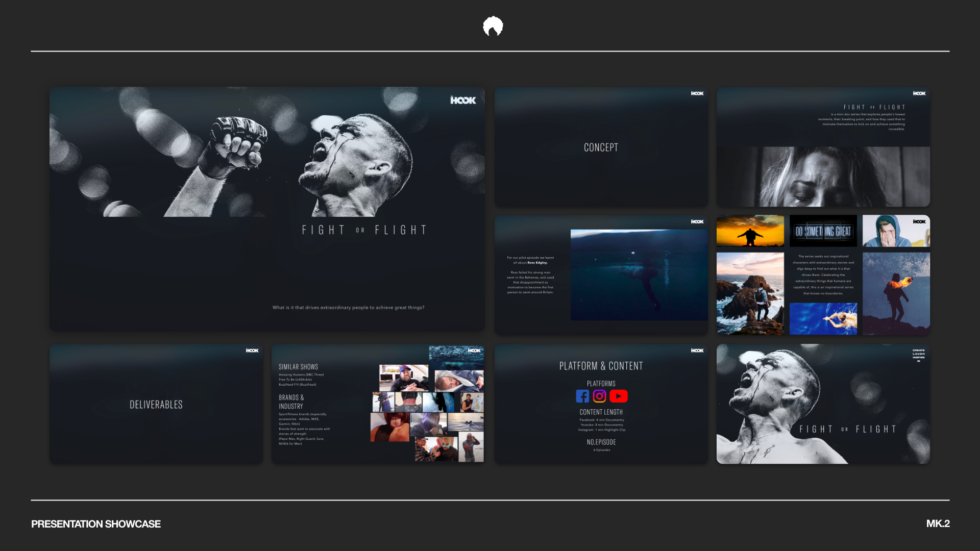Click the Facebook icon under Platforms
The image size is (980, 551).
[582, 396]
